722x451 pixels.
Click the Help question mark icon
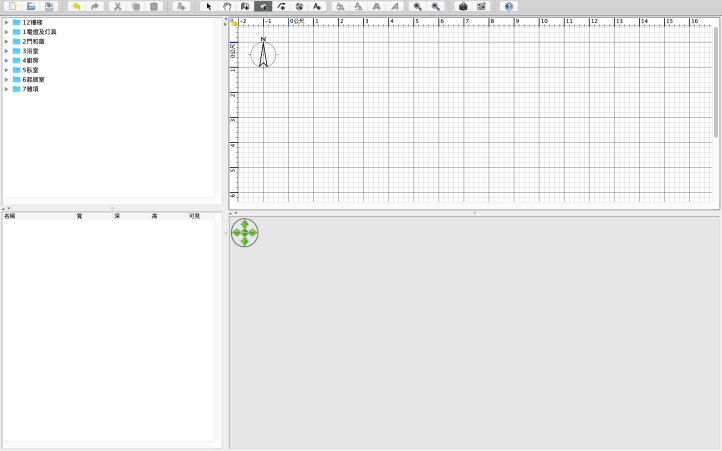click(x=509, y=6)
